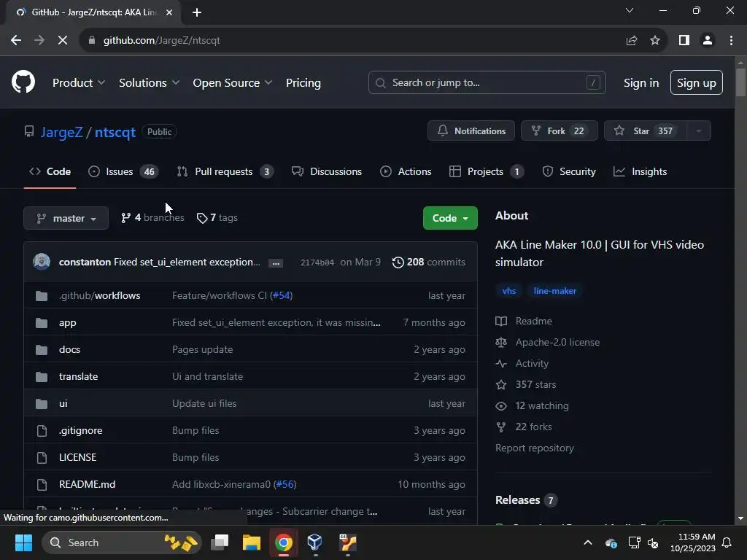Fork the repository with Fork button
747x560 pixels.
[x=560, y=131]
